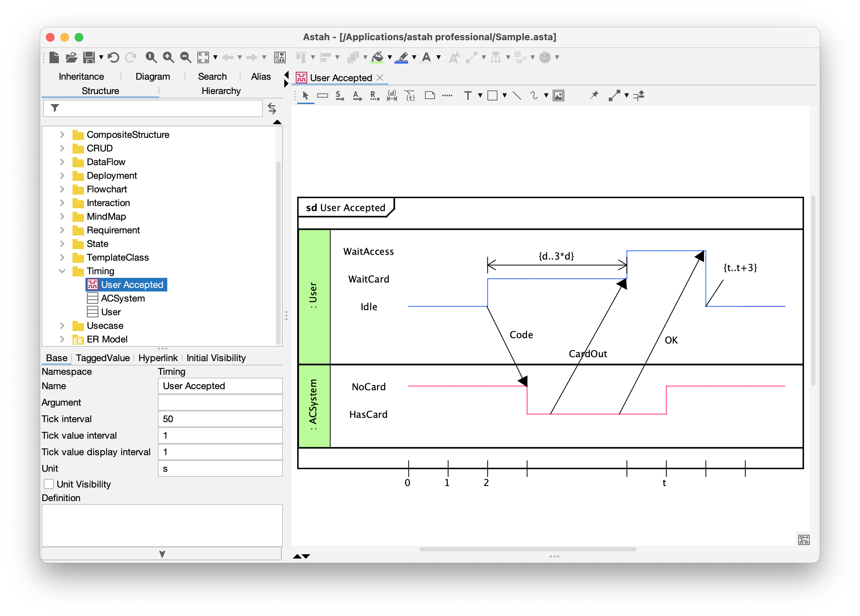This screenshot has width=860, height=616.
Task: Activate the Lifeline rectangle tool
Action: (x=323, y=95)
